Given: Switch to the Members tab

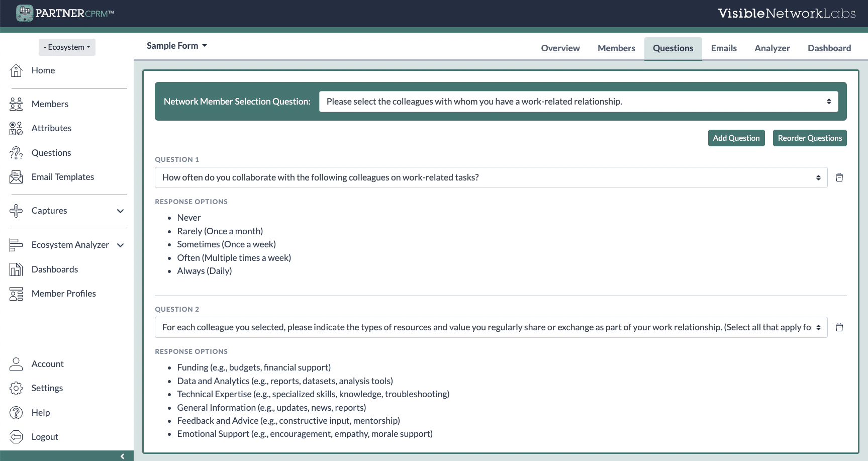Looking at the screenshot, I should [616, 48].
